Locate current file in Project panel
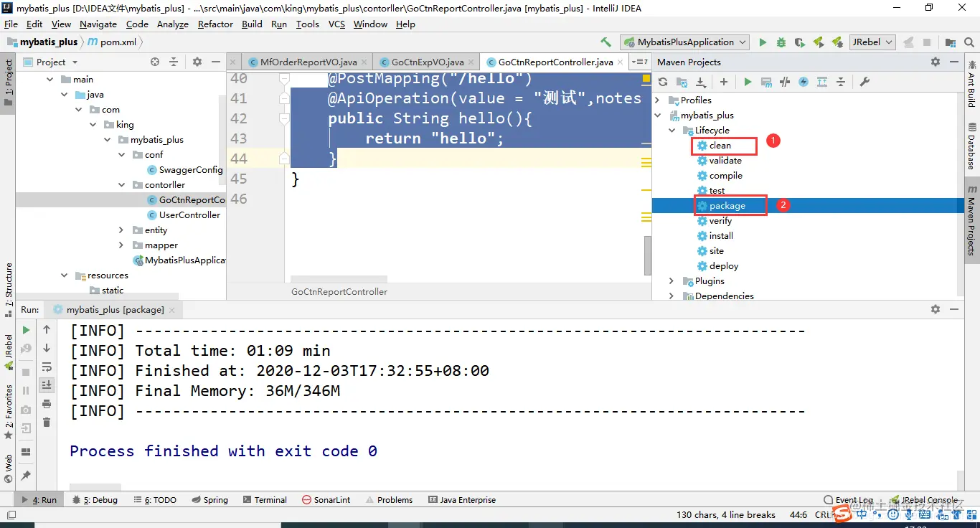Viewport: 980px width, 528px height. (x=155, y=62)
